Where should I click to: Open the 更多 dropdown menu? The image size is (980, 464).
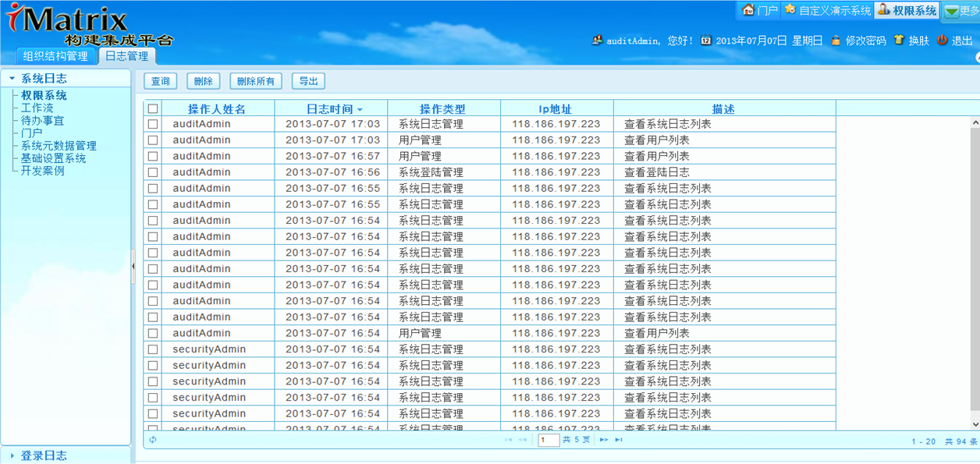961,11
